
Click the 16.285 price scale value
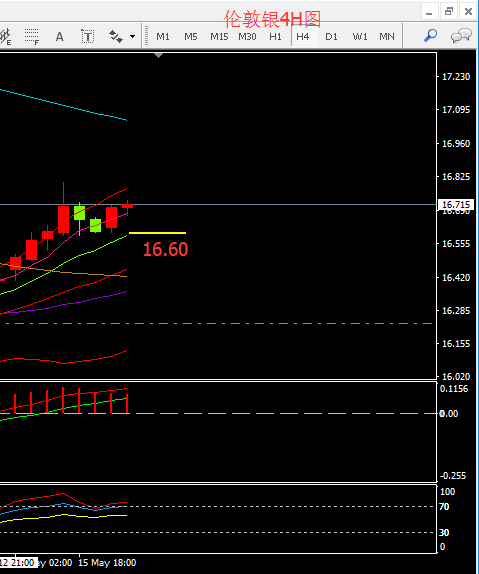click(x=456, y=310)
